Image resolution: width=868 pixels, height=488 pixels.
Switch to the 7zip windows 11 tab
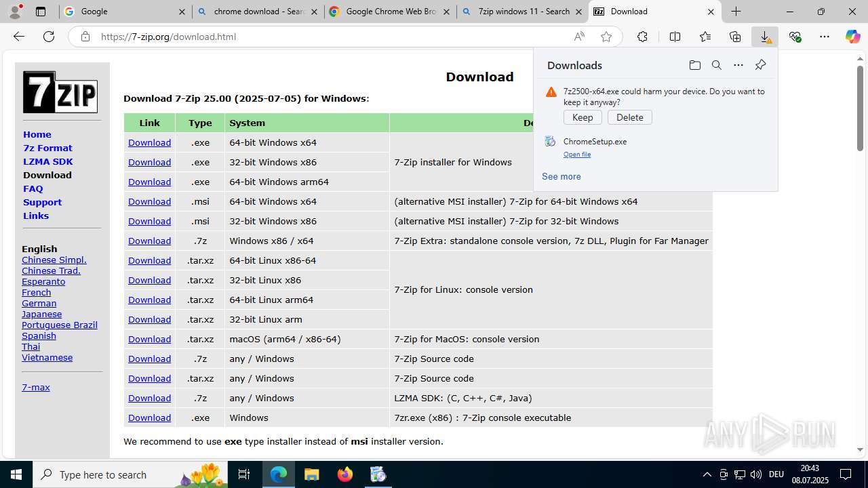(x=522, y=12)
